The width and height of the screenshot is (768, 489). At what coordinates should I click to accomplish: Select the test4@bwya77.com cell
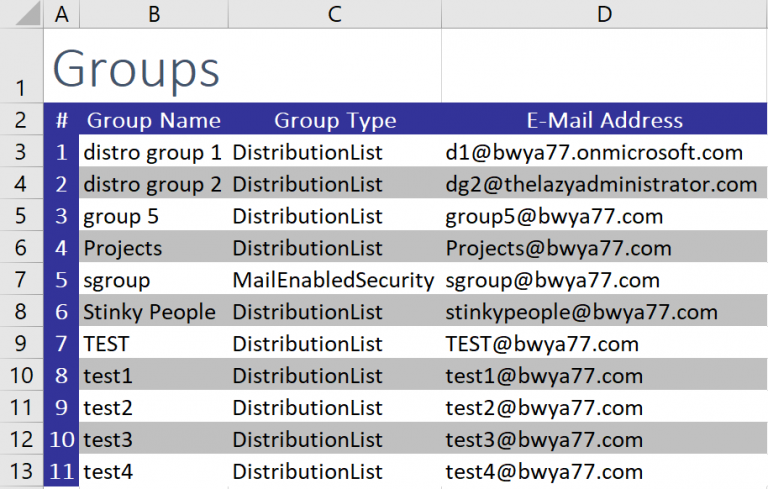click(x=604, y=471)
